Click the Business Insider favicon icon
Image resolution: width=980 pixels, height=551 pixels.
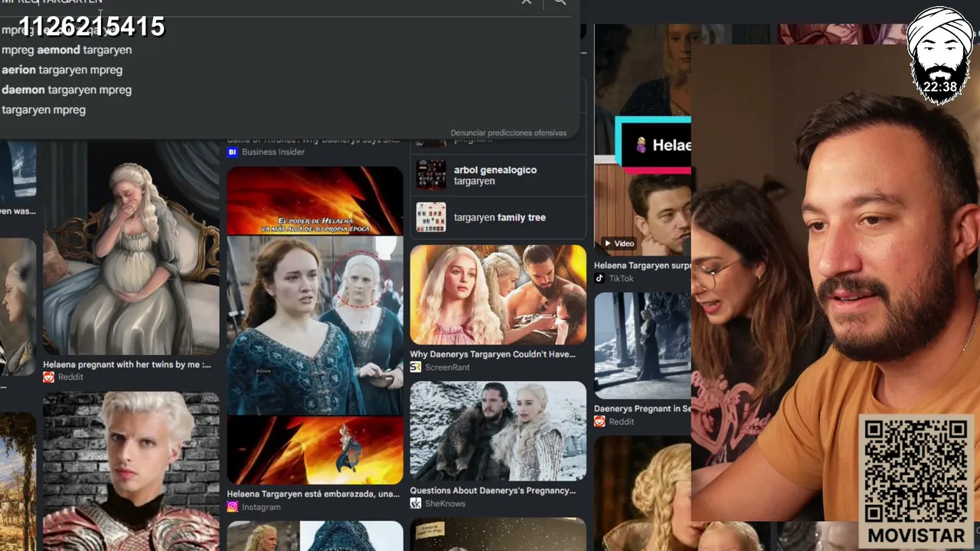click(233, 152)
